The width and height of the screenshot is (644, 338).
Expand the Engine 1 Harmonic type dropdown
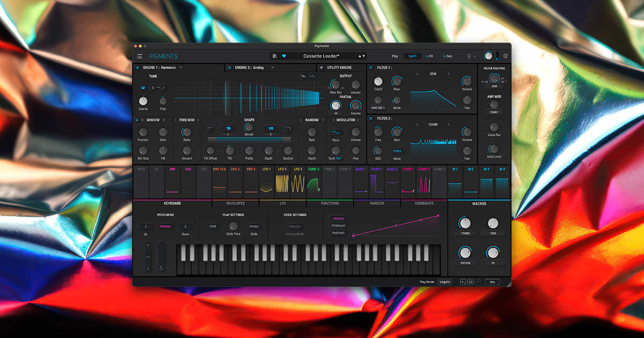181,68
